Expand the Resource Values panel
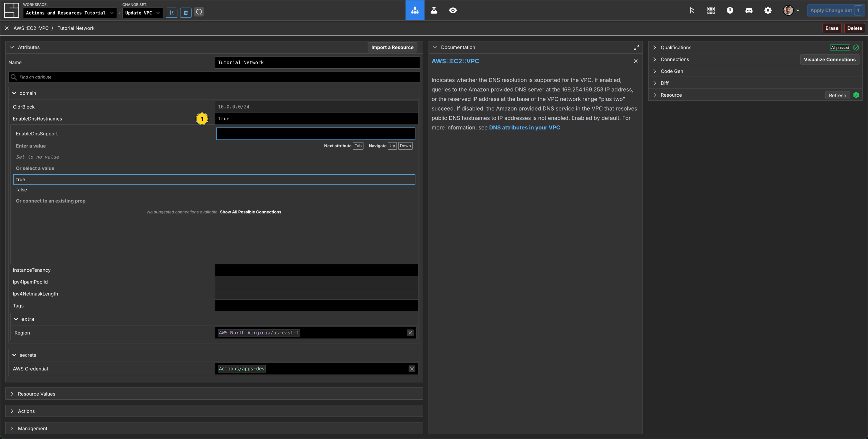This screenshot has width=868, height=439. pyautogui.click(x=12, y=393)
